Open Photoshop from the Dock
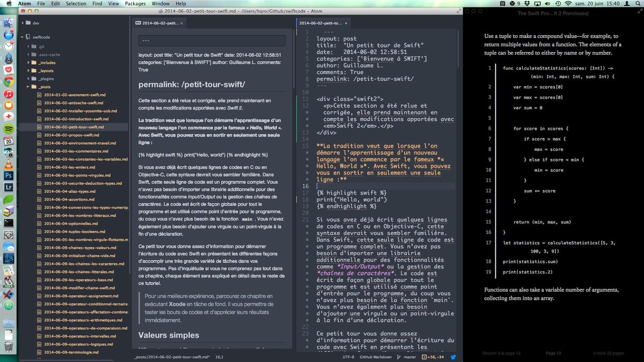 coord(9,175)
